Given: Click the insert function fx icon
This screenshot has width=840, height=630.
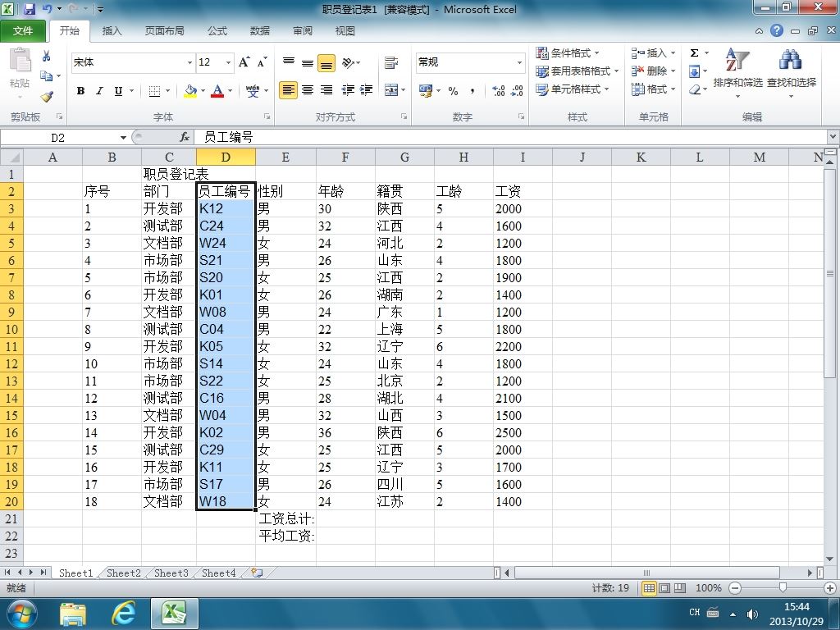Looking at the screenshot, I should (185, 138).
